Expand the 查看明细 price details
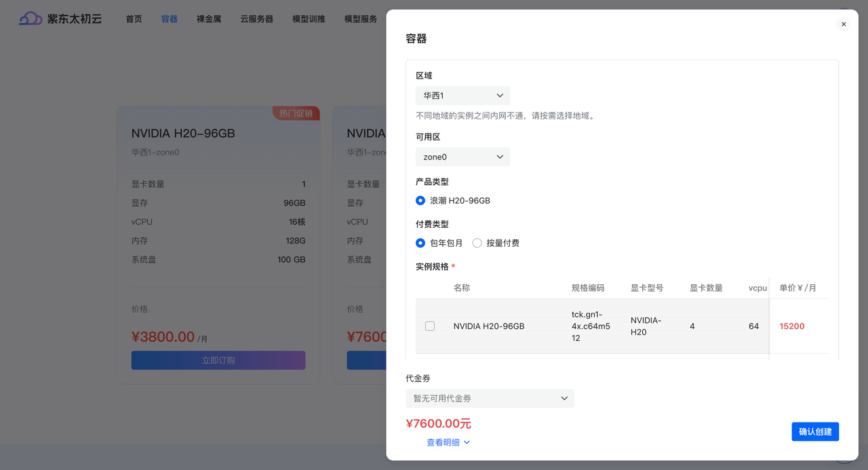The height and width of the screenshot is (470, 868). coord(443,442)
